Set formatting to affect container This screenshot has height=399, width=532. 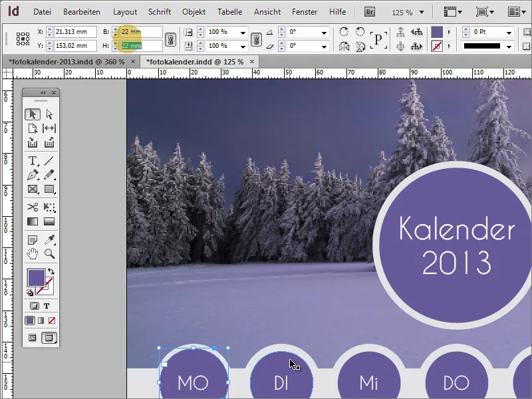pyautogui.click(x=35, y=306)
